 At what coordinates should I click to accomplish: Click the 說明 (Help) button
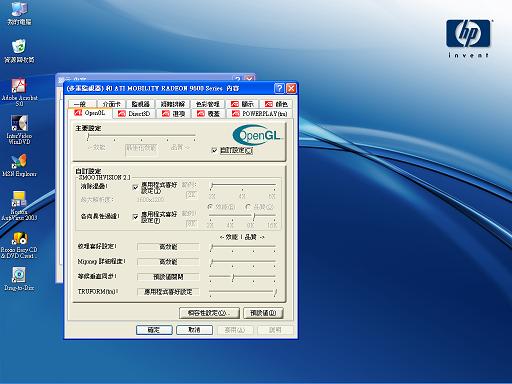click(x=275, y=330)
